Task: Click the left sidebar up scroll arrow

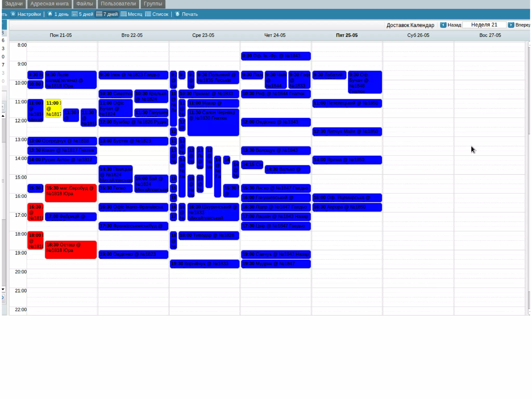Action: [3, 116]
